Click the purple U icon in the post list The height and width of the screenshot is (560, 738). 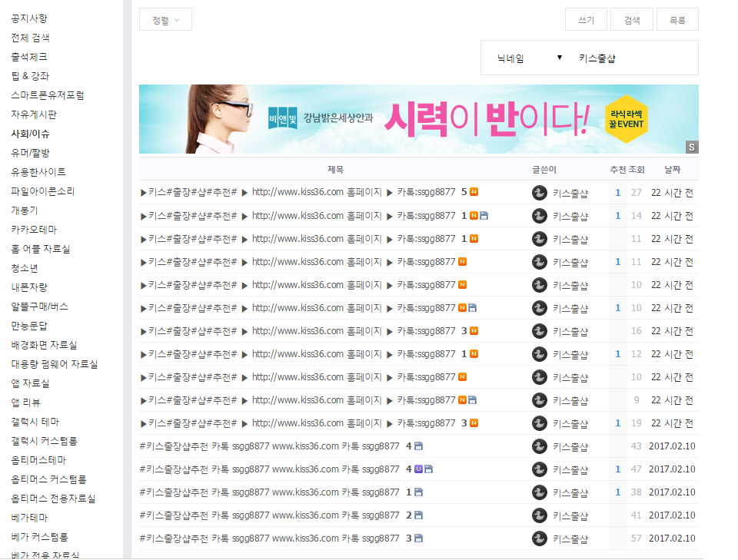[418, 469]
